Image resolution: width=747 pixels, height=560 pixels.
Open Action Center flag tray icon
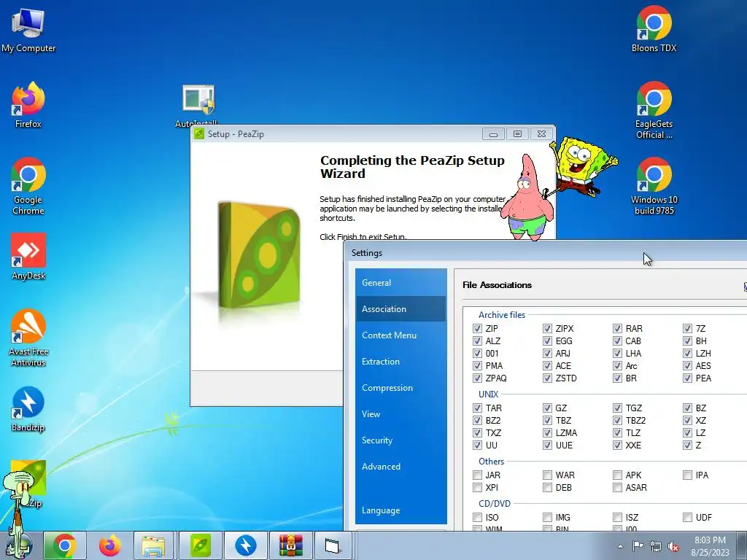[638, 546]
